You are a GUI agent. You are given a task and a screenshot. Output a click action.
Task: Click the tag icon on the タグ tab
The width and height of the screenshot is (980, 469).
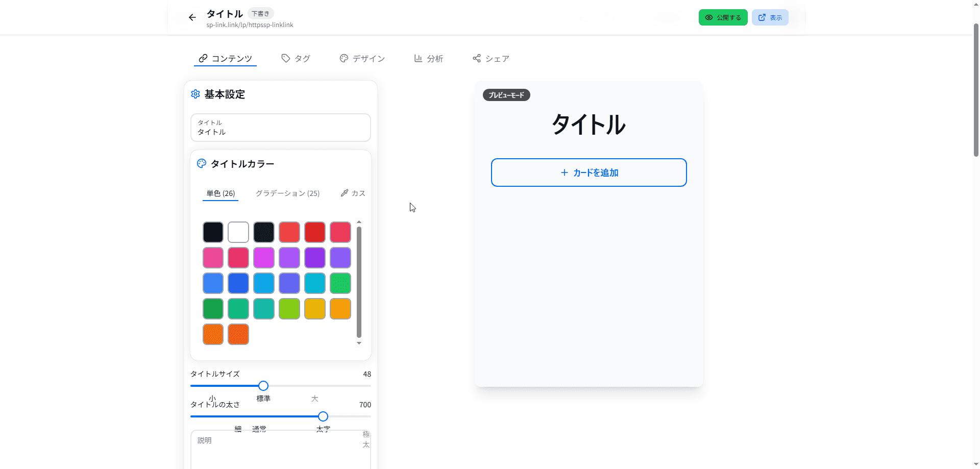pos(286,58)
